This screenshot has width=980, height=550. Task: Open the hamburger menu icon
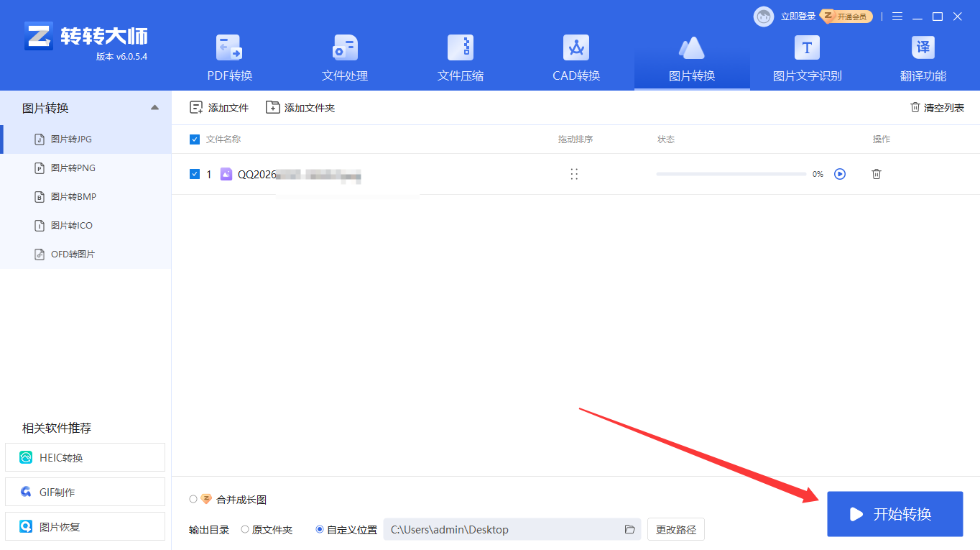(897, 17)
